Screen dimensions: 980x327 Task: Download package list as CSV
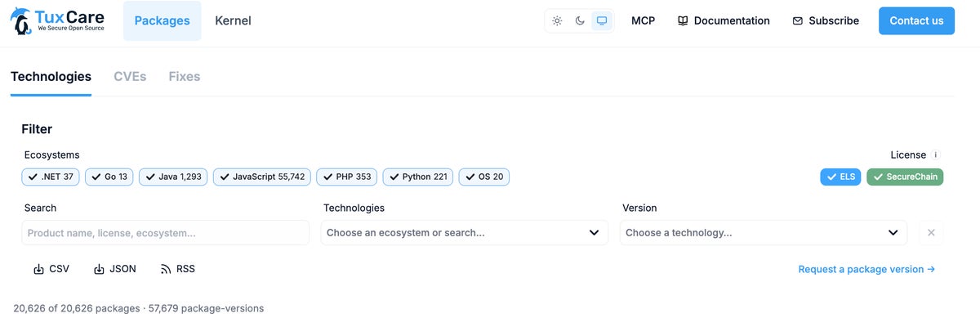[51, 269]
